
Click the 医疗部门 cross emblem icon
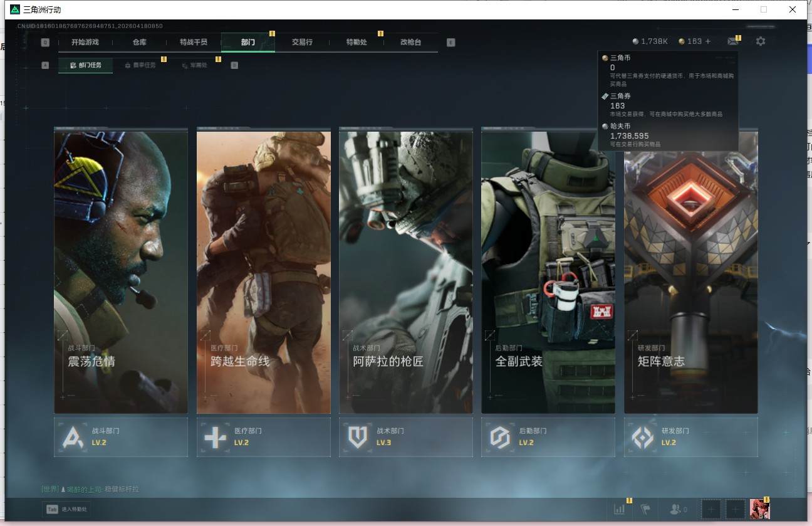coord(216,437)
